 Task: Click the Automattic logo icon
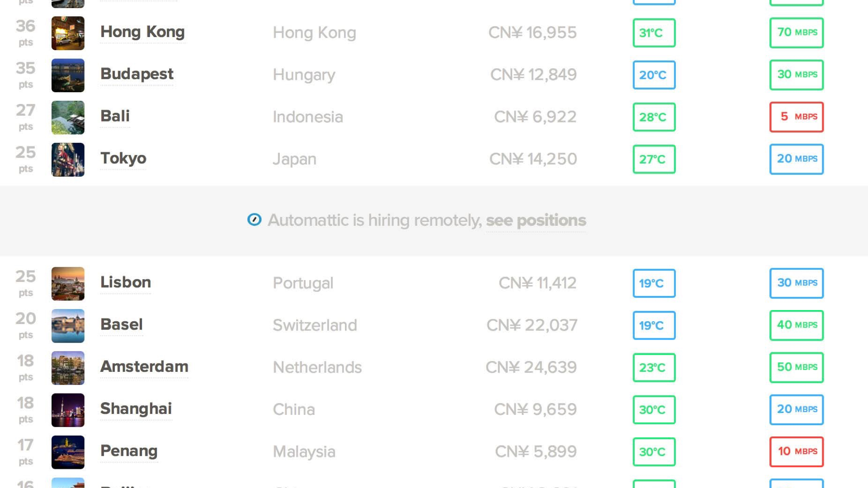pyautogui.click(x=254, y=220)
